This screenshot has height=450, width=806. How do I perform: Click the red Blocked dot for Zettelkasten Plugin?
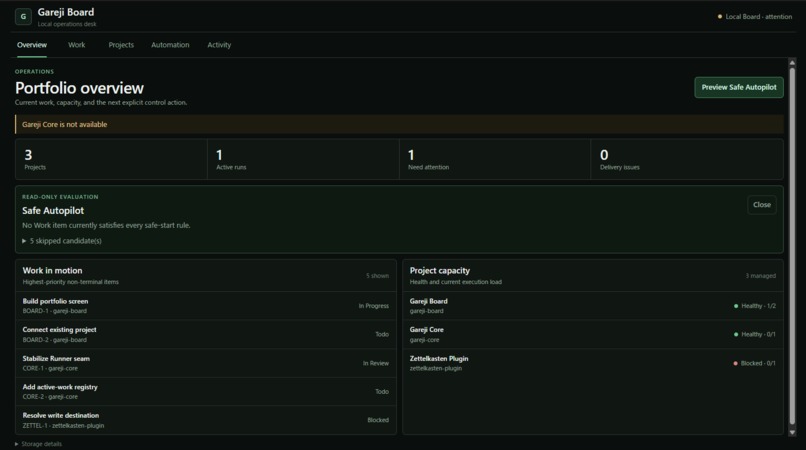click(x=736, y=363)
